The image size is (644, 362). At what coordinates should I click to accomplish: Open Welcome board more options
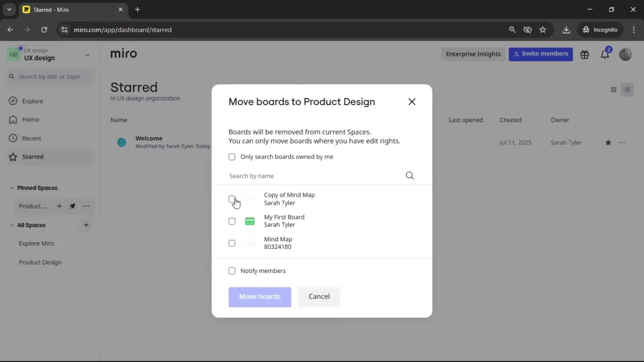pyautogui.click(x=622, y=143)
